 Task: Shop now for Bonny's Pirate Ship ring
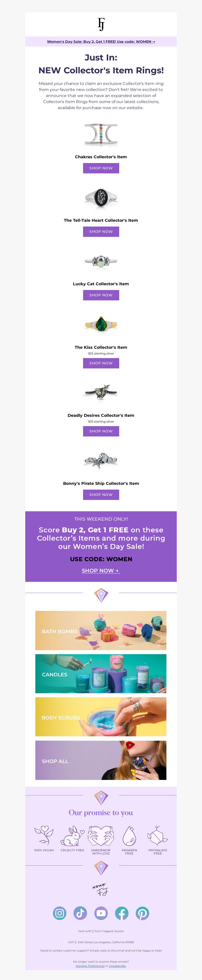point(101,495)
